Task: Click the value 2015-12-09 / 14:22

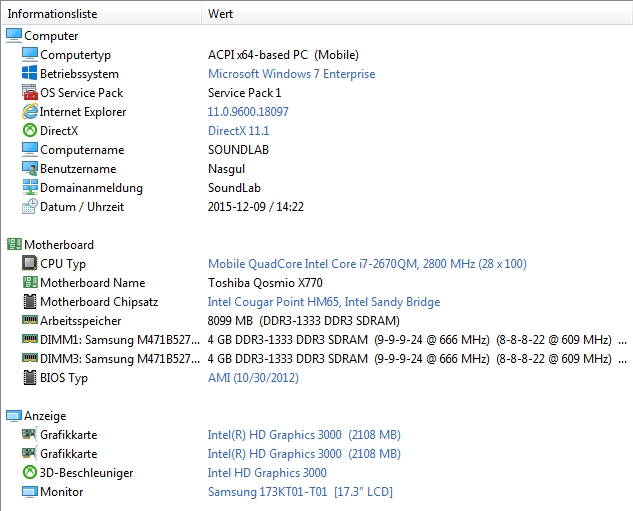Action: click(x=256, y=207)
